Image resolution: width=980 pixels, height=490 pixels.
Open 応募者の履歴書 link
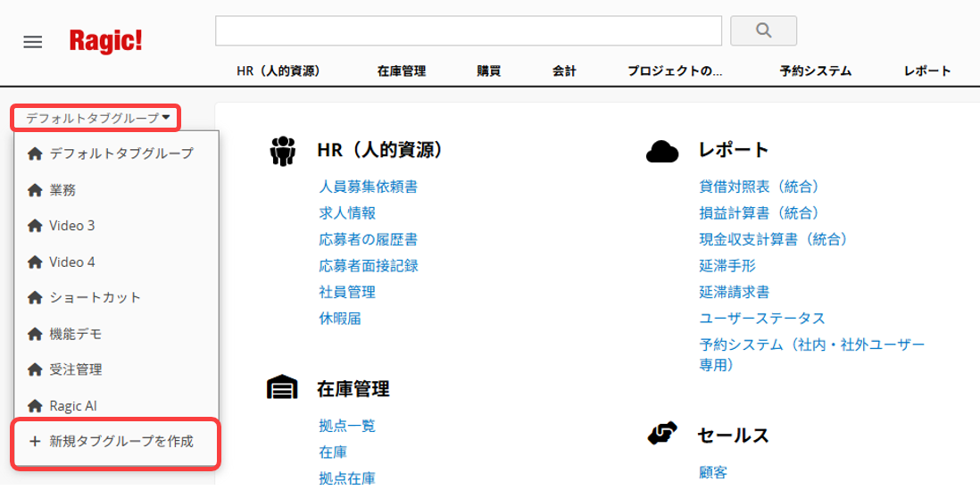click(368, 239)
